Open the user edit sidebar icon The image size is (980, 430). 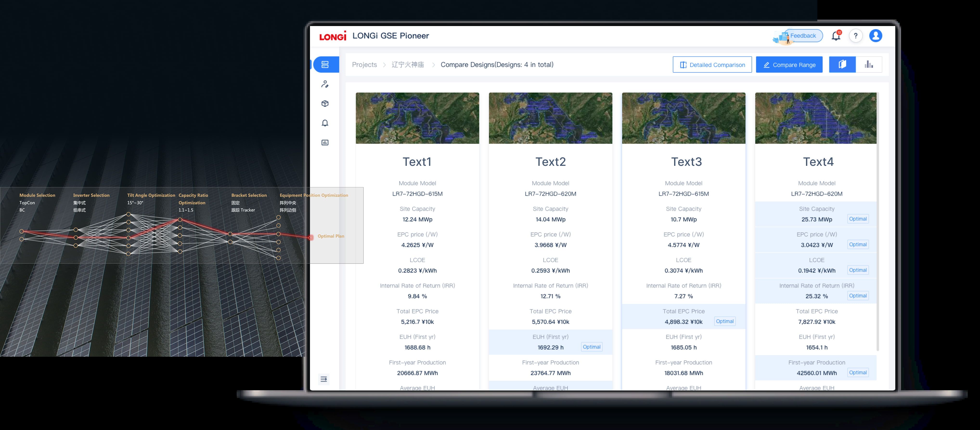pyautogui.click(x=325, y=84)
